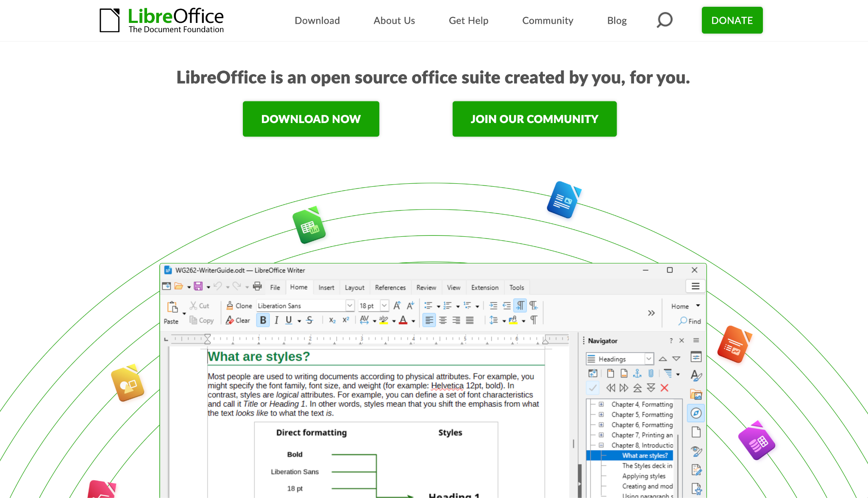The width and height of the screenshot is (868, 498).
Task: Click the hamburger menu in Writer ribbon
Action: 696,286
